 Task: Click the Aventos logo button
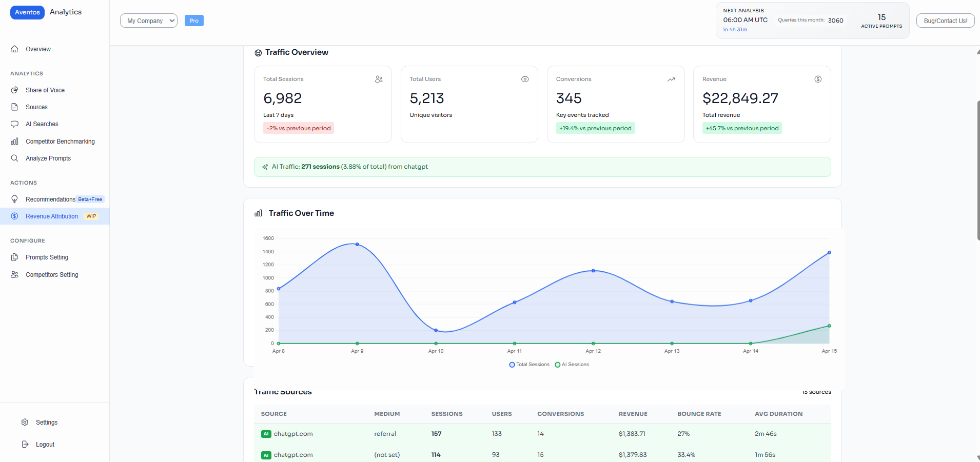(x=27, y=12)
